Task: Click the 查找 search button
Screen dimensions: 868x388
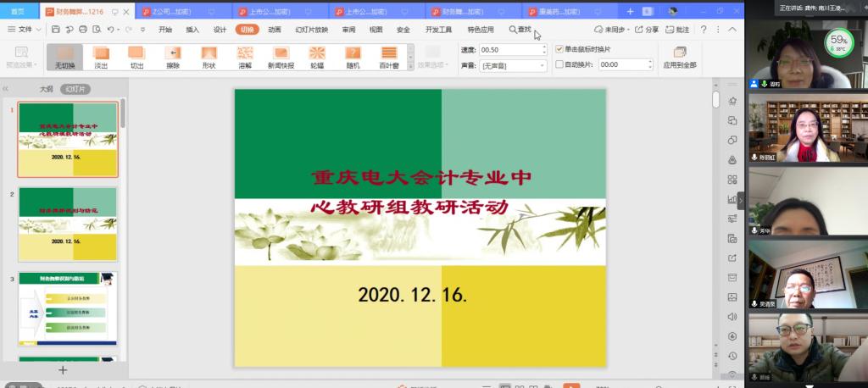Action: [520, 30]
